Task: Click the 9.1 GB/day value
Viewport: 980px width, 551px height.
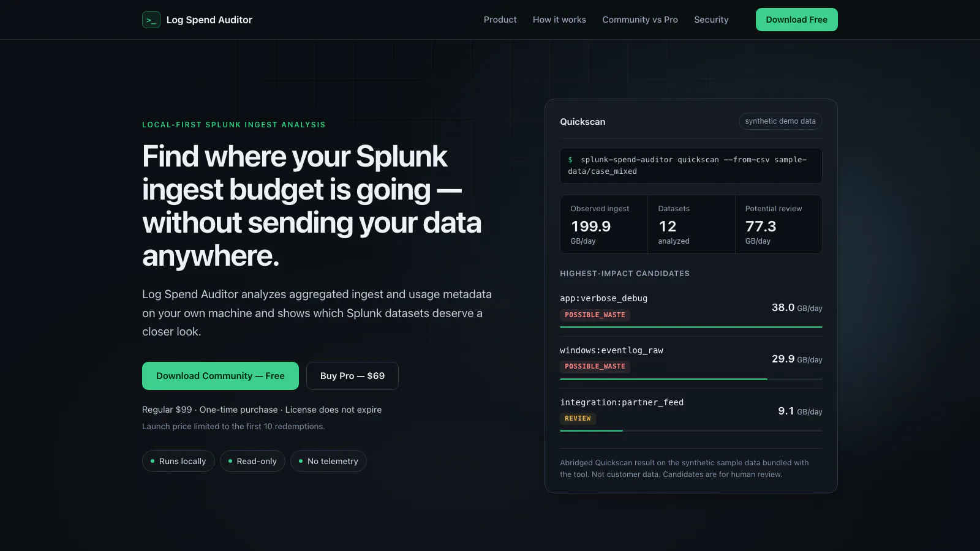Action: 800,411
